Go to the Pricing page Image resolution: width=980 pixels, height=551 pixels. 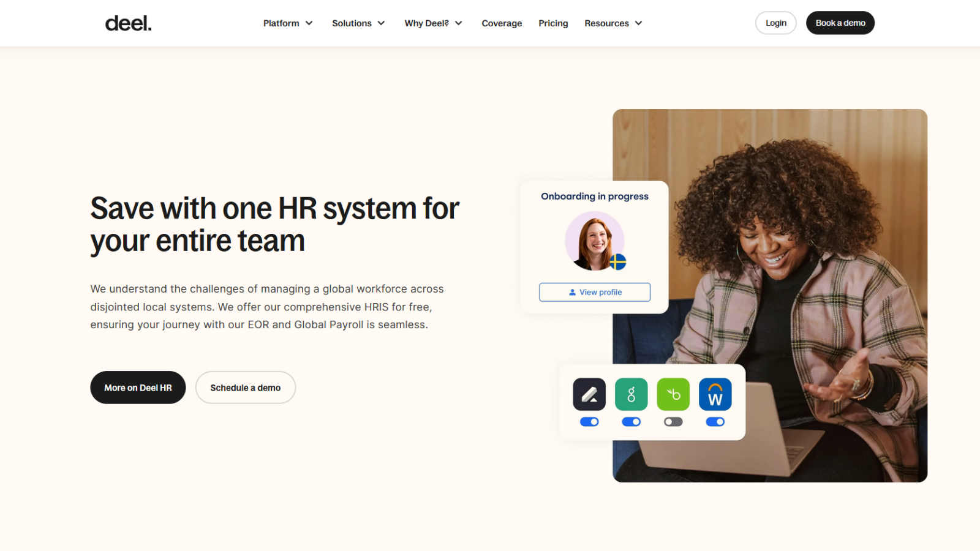tap(553, 23)
